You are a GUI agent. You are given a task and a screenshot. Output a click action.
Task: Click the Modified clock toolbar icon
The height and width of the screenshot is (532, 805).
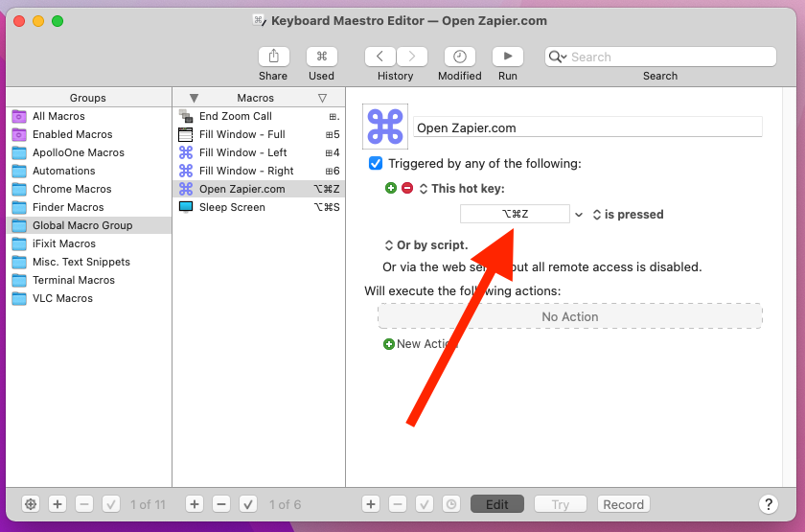tap(459, 57)
